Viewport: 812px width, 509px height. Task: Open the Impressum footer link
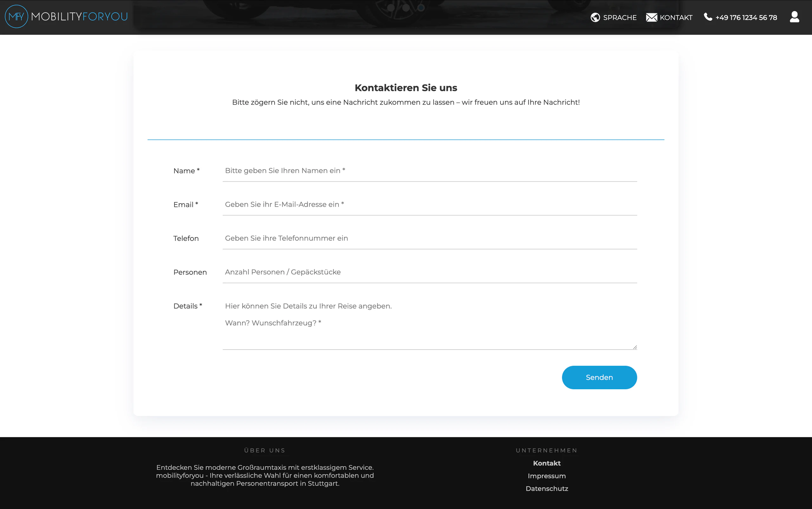click(x=547, y=476)
